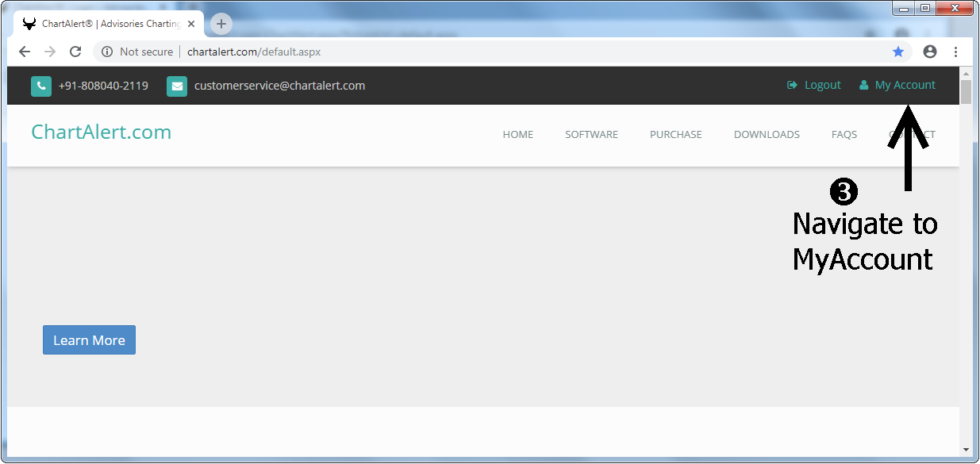Open the Chrome three-dot menu
The width and height of the screenshot is (980, 464).
[955, 52]
